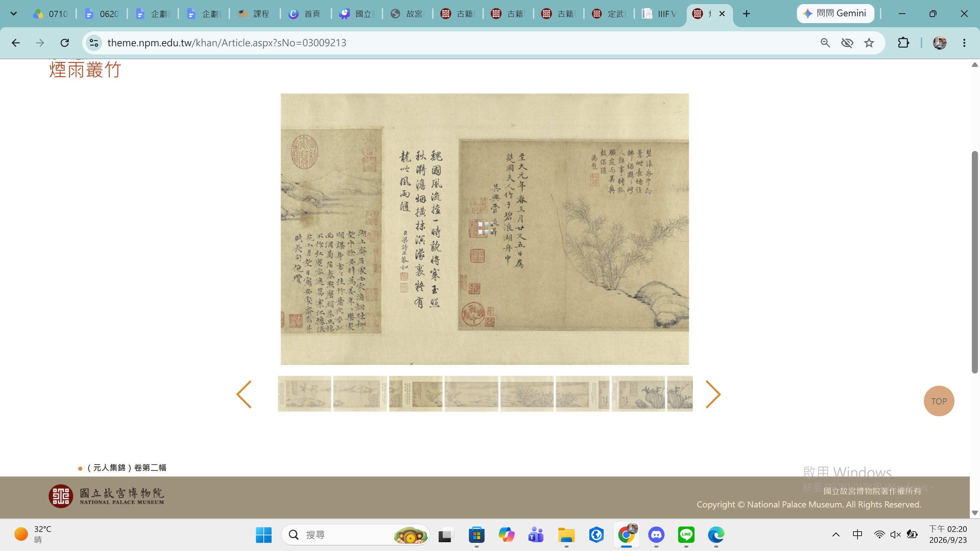The image size is (980, 551).
Task: Click the muted volume tray icon
Action: coord(896,535)
